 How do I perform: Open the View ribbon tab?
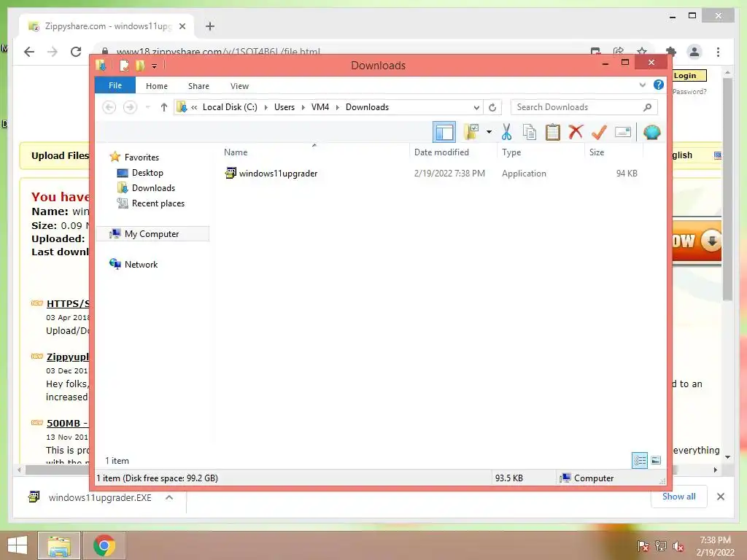coord(239,86)
